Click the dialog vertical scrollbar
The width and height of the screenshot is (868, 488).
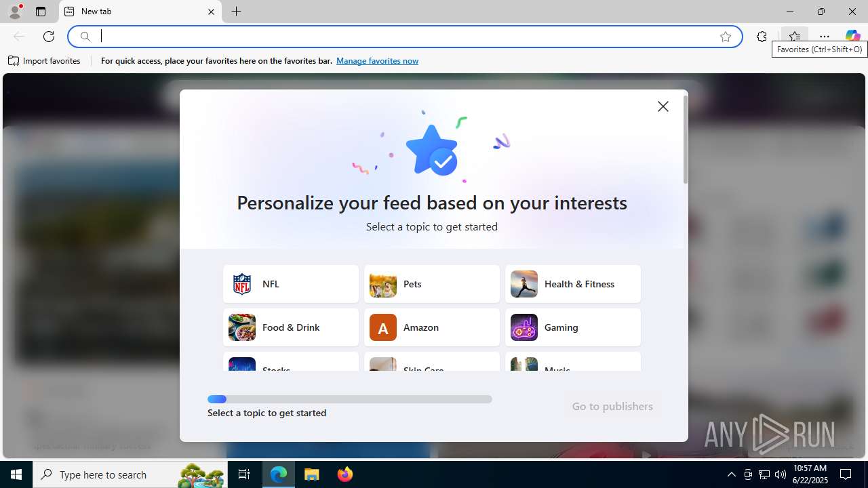[x=685, y=140]
